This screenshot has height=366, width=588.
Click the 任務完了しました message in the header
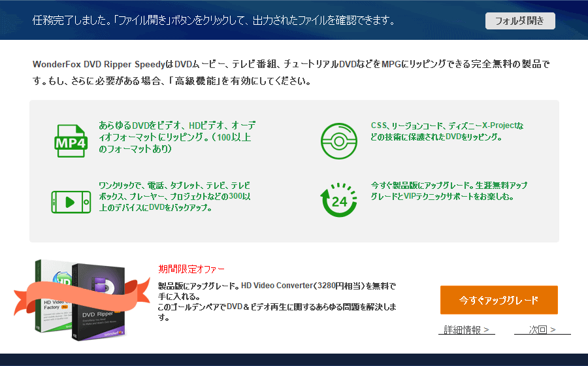coord(214,20)
